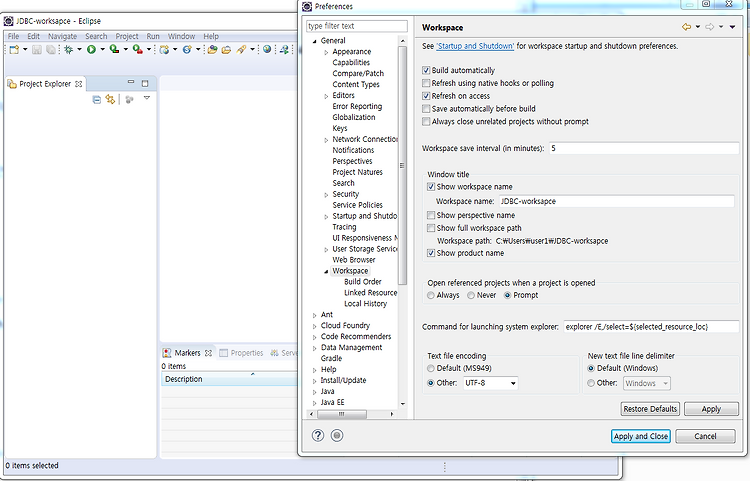Click the External Tools run icon with red toolbox

(x=138, y=49)
